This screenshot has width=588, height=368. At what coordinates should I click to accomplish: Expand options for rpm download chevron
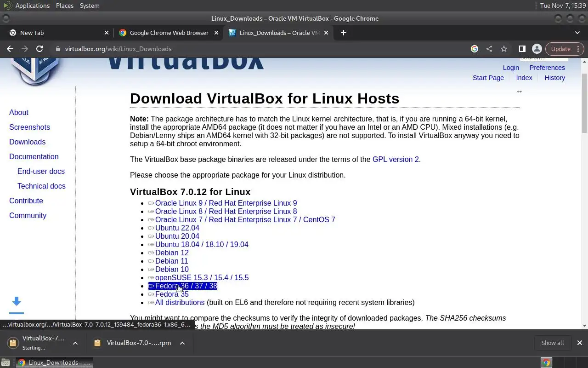(x=182, y=343)
